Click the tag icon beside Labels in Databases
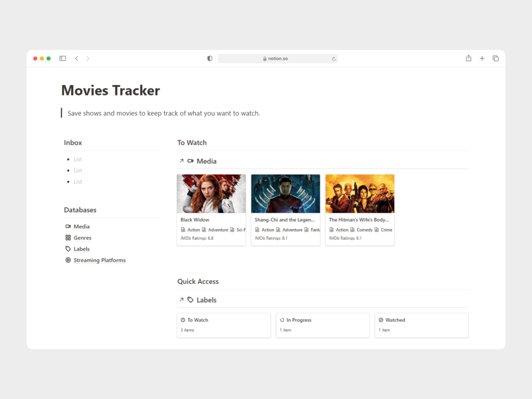Image resolution: width=532 pixels, height=399 pixels. pyautogui.click(x=68, y=249)
